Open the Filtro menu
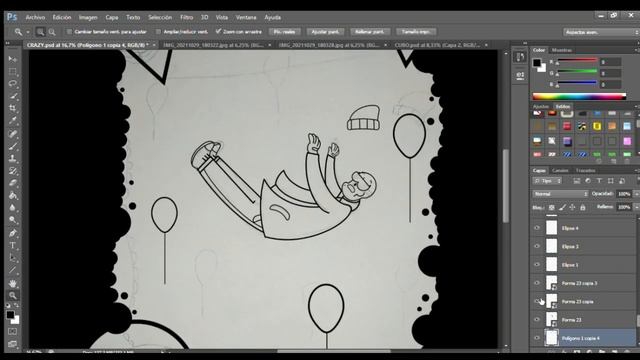 187,18
